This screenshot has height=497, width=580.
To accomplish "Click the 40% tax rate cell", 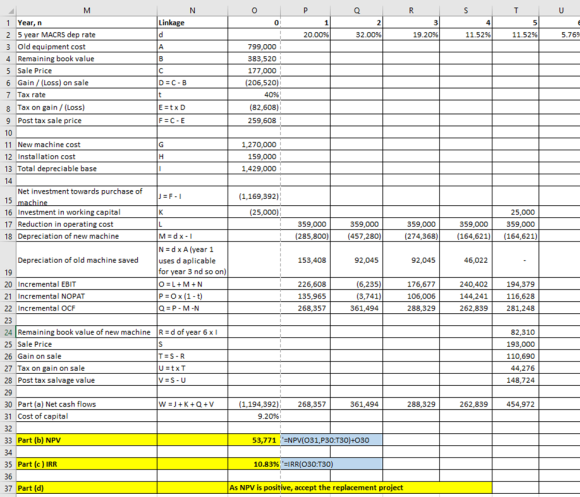I will click(x=254, y=95).
